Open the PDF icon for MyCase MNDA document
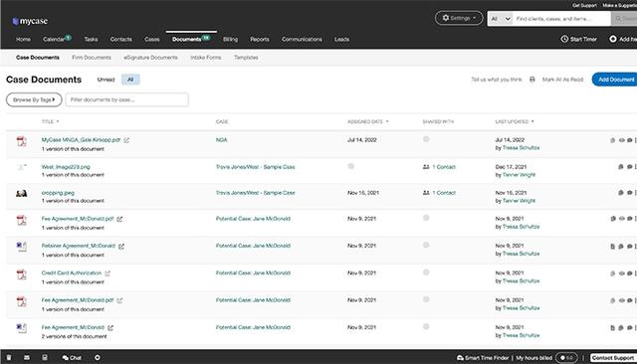Viewport: 637px width, 364px height. click(22, 141)
